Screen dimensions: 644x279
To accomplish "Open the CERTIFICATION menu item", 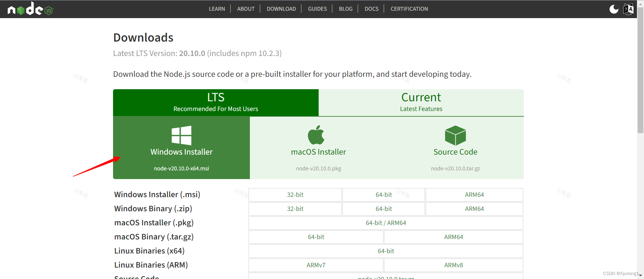I will pos(409,9).
